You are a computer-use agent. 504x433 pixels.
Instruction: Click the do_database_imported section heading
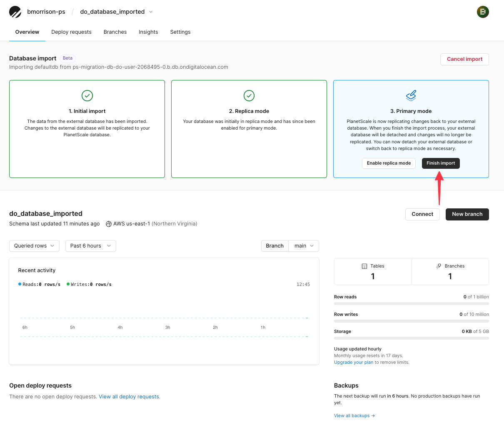[x=46, y=214]
